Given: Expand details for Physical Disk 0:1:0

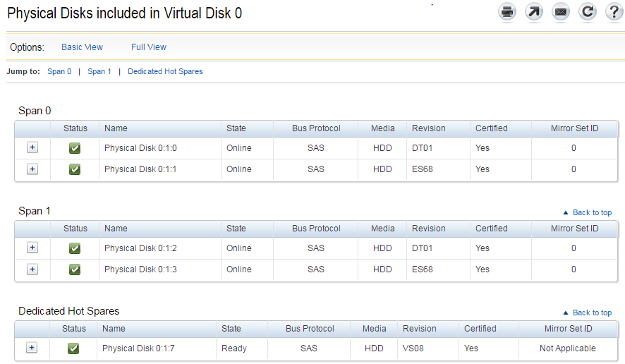Looking at the screenshot, I should (32, 147).
